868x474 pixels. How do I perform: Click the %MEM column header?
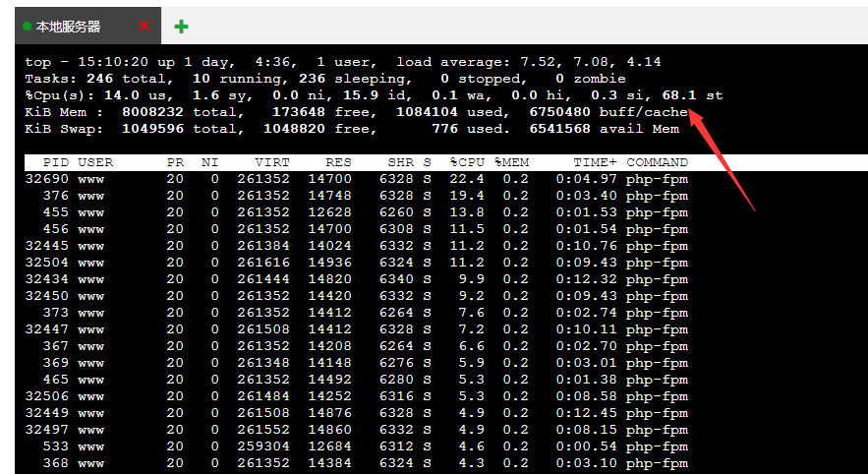pyautogui.click(x=511, y=162)
